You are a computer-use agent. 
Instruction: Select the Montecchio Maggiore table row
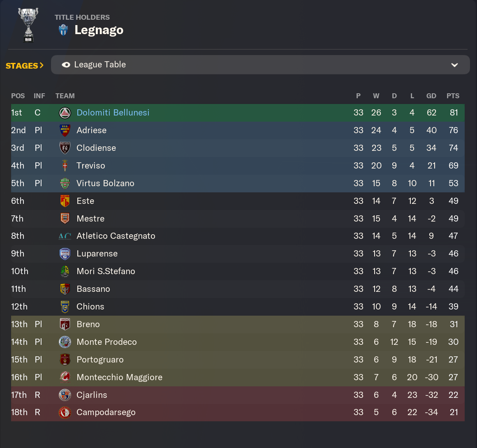pos(238,377)
